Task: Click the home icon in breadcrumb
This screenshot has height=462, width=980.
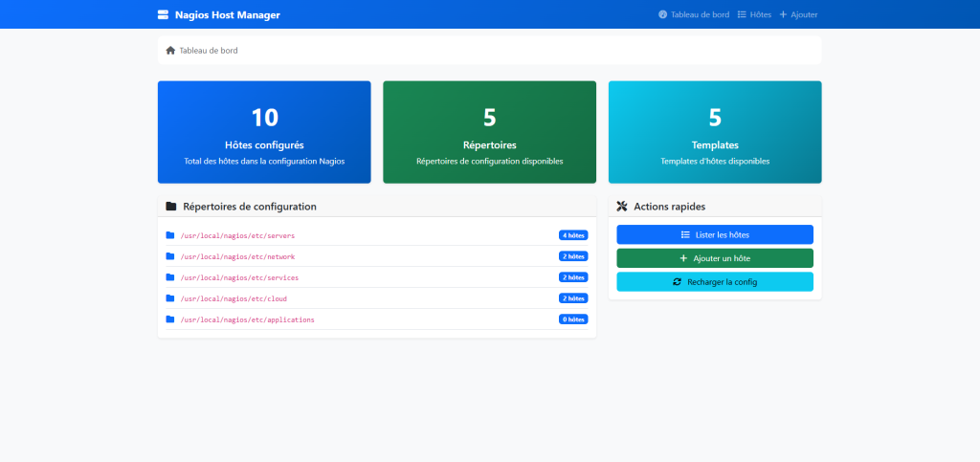Action: (170, 50)
